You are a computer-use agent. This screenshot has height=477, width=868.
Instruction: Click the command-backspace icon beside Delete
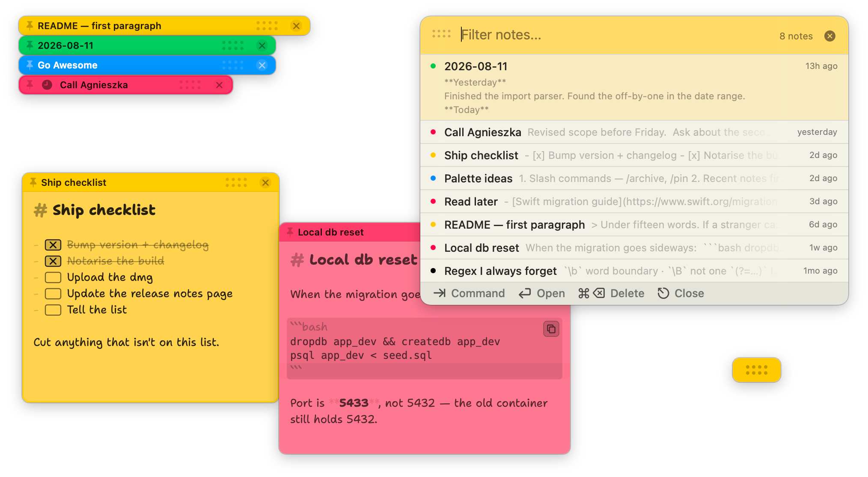pos(592,293)
